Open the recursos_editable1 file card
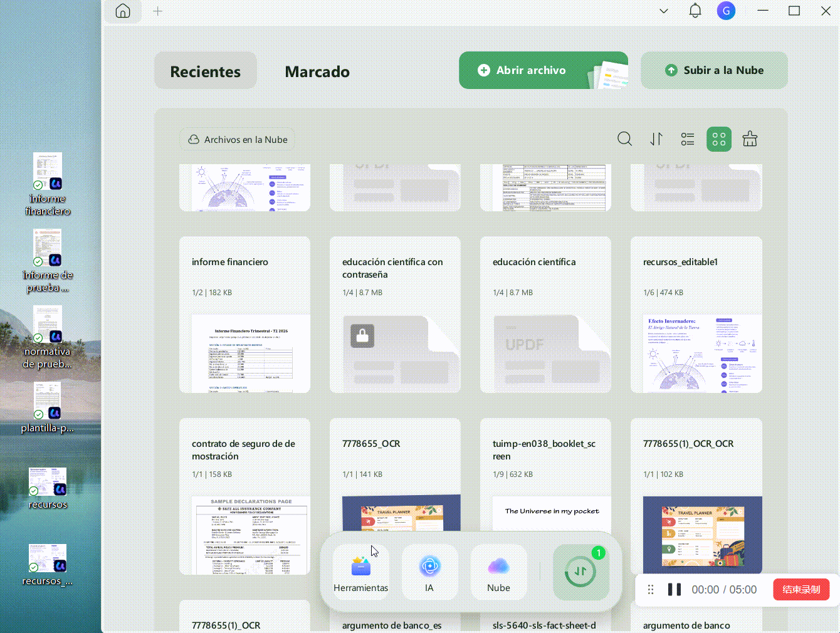 click(x=696, y=315)
